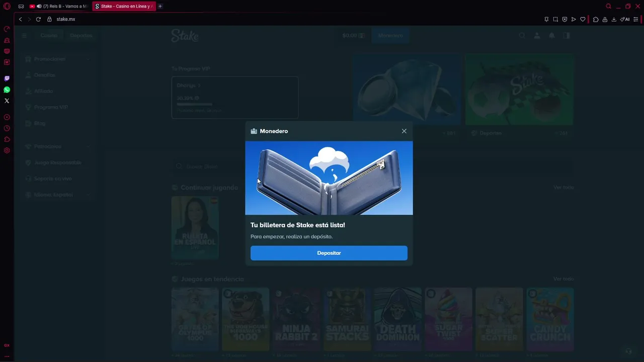Open a new browser tab
This screenshot has height=362, width=644.
pyautogui.click(x=160, y=7)
